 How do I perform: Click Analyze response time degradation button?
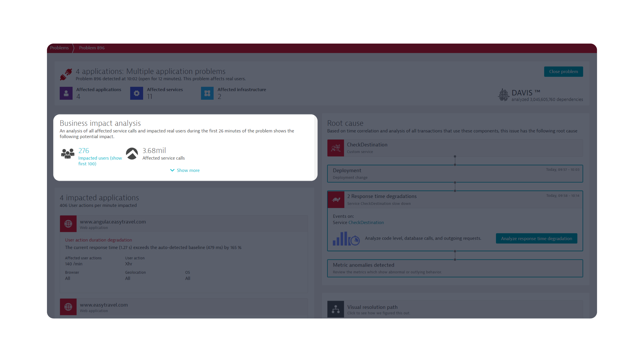(x=536, y=238)
